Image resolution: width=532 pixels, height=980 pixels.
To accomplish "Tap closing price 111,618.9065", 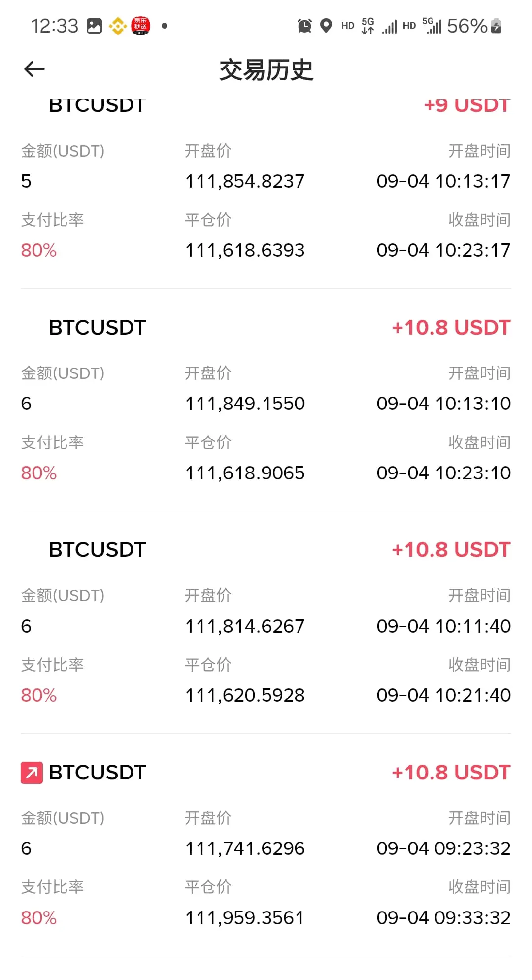I will [x=245, y=473].
